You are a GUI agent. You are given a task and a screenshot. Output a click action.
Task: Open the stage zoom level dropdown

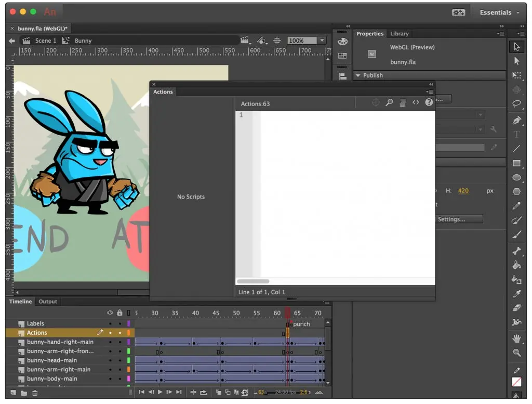pos(321,40)
